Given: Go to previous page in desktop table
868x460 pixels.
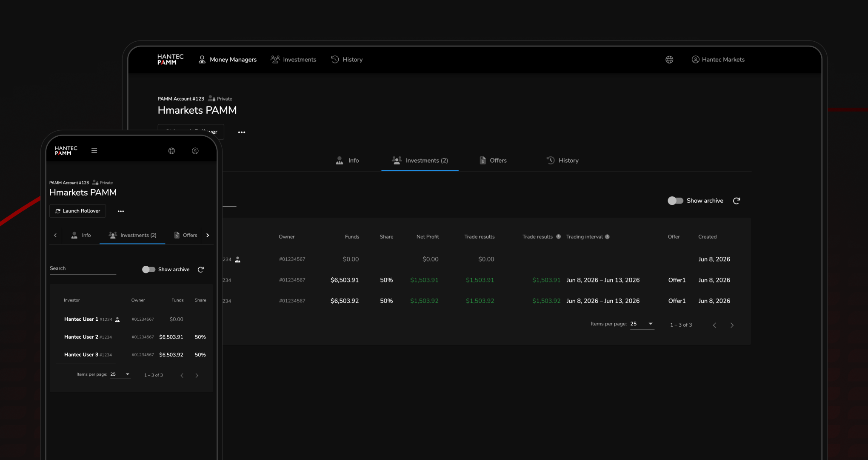Looking at the screenshot, I should click(x=714, y=325).
